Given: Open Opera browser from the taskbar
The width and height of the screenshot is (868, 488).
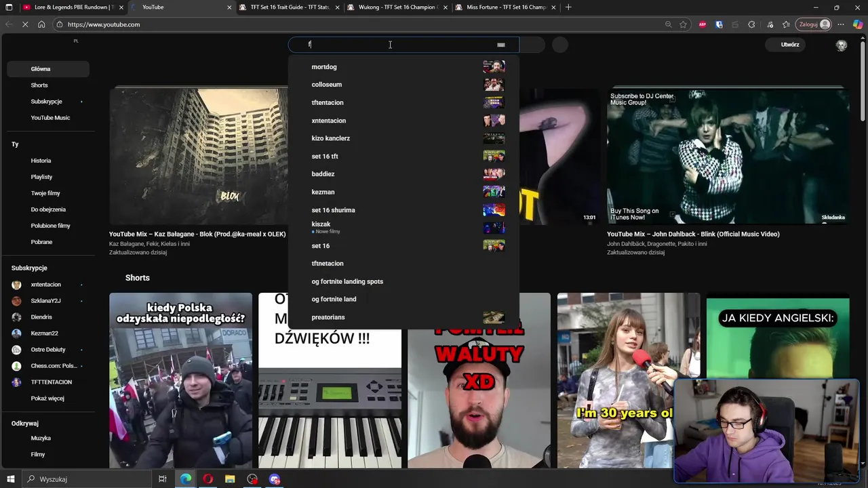Looking at the screenshot, I should click(208, 479).
